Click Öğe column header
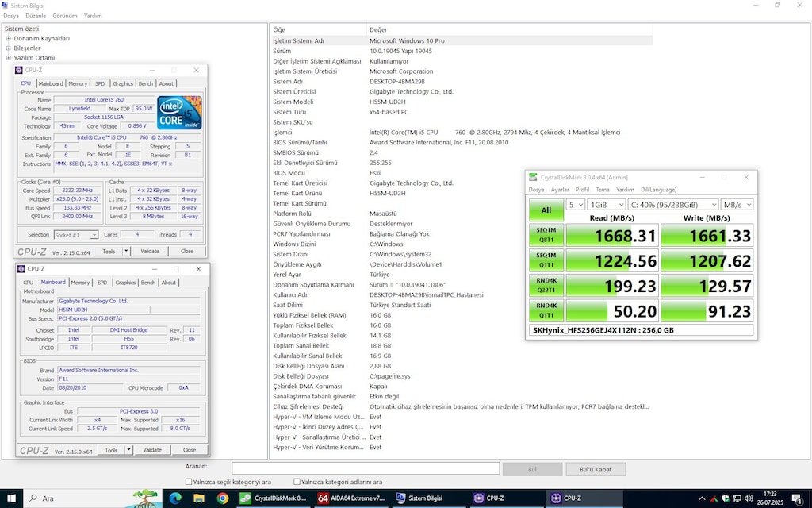Screen dimensions: 812x508 [x=319, y=29]
